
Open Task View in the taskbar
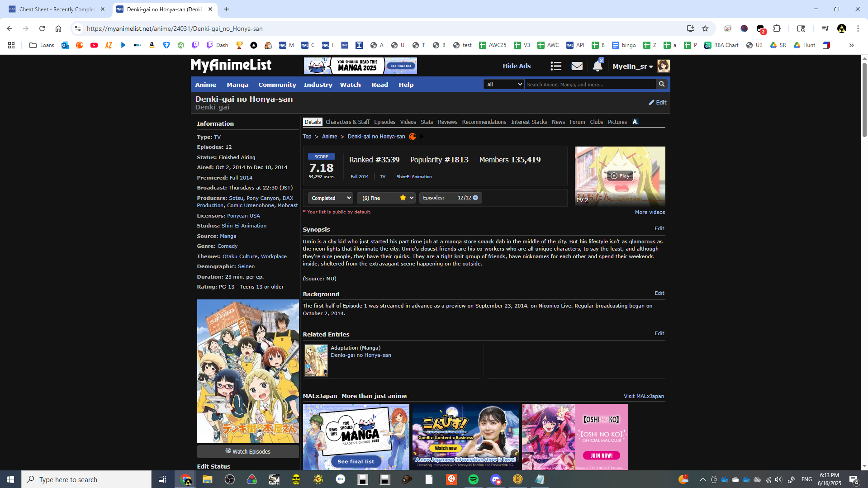point(162,479)
